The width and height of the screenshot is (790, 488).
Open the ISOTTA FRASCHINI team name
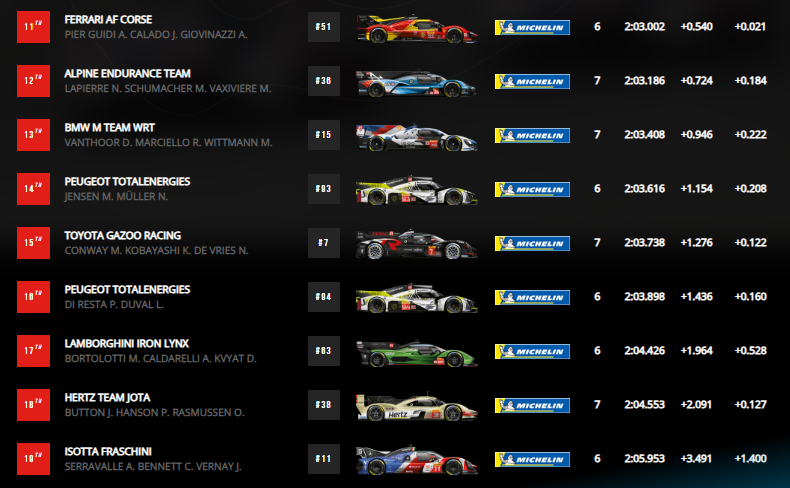click(x=108, y=452)
